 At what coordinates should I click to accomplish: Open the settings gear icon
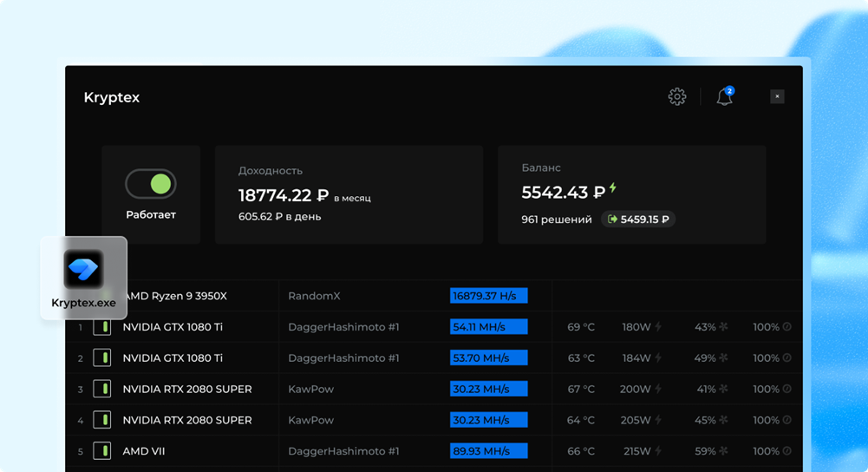677,97
